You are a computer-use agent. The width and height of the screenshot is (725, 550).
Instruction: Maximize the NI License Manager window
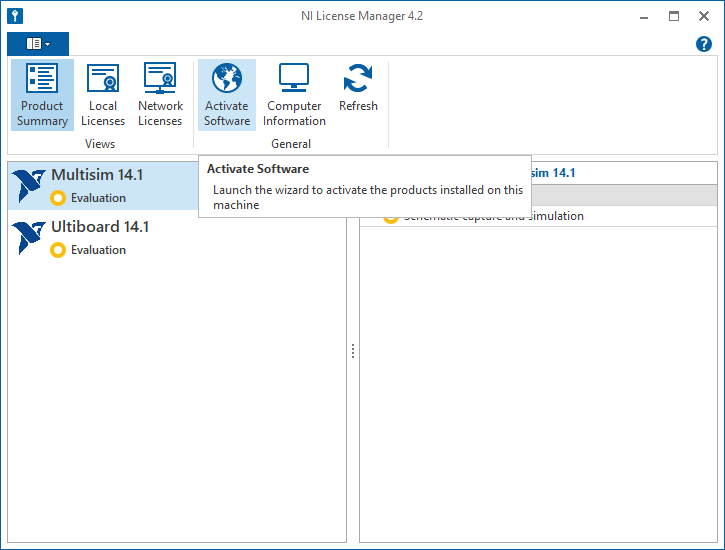coord(674,17)
